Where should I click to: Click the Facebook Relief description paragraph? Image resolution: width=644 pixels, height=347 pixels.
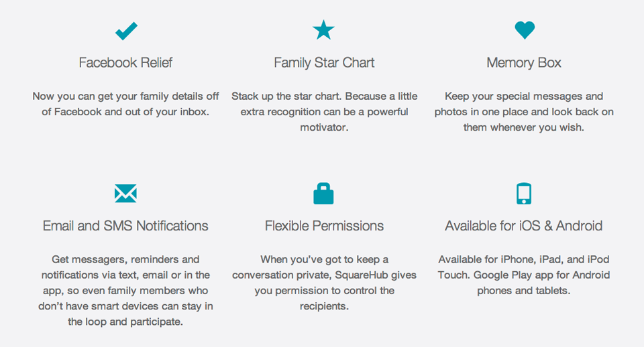[x=125, y=104]
